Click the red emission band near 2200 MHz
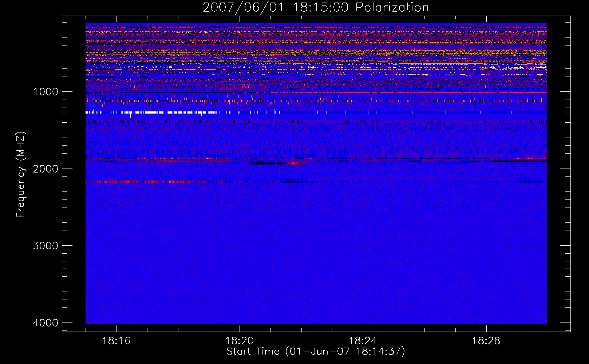 pos(157,182)
